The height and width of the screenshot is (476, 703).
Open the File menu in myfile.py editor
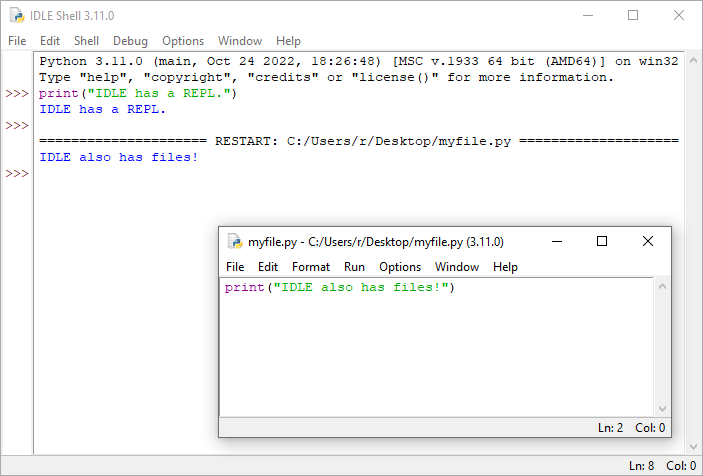235,267
